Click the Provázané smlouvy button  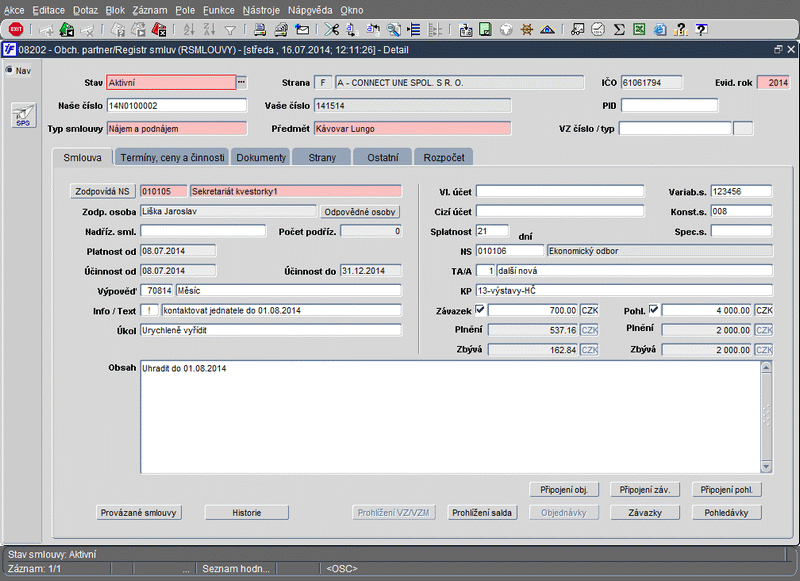click(x=138, y=512)
